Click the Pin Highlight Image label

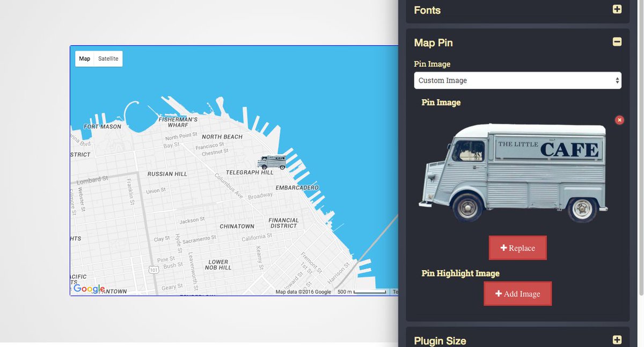pos(460,273)
